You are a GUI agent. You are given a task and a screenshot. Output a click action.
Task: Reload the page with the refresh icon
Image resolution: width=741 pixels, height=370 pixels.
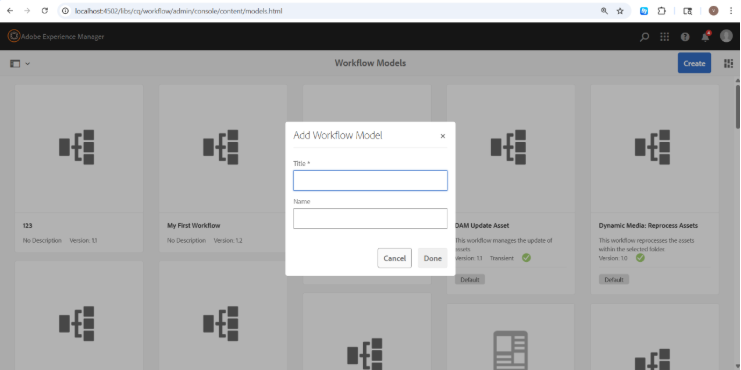(x=45, y=11)
